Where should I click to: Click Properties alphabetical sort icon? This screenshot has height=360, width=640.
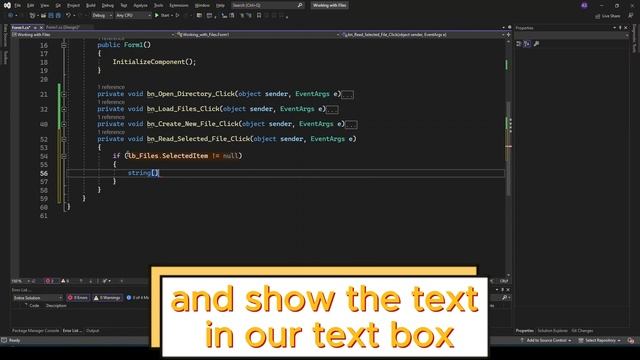coord(527,44)
